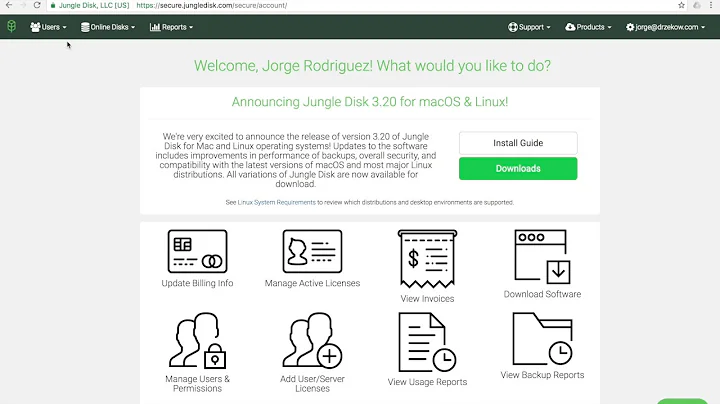Click the Online Disks database icon

point(85,27)
